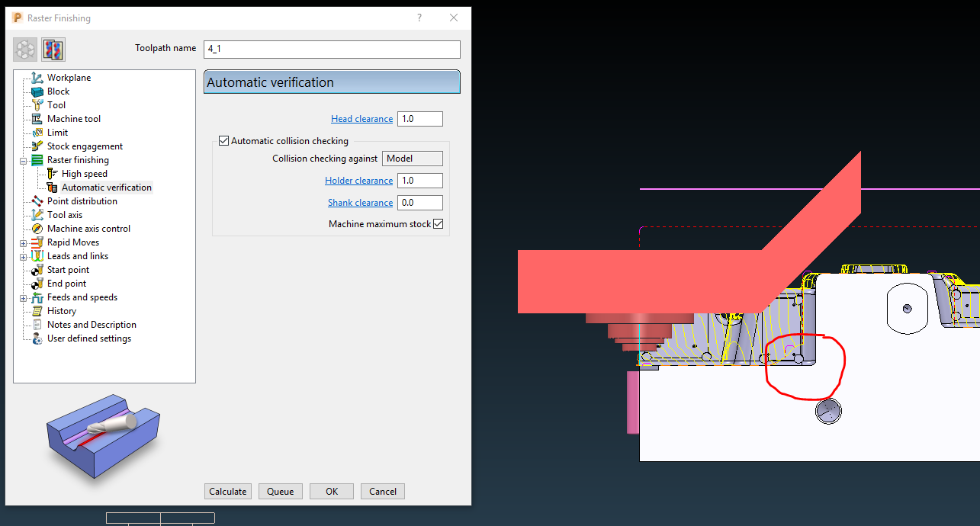Expand the Rapid Moves tree node
This screenshot has height=526, width=980.
click(x=23, y=242)
